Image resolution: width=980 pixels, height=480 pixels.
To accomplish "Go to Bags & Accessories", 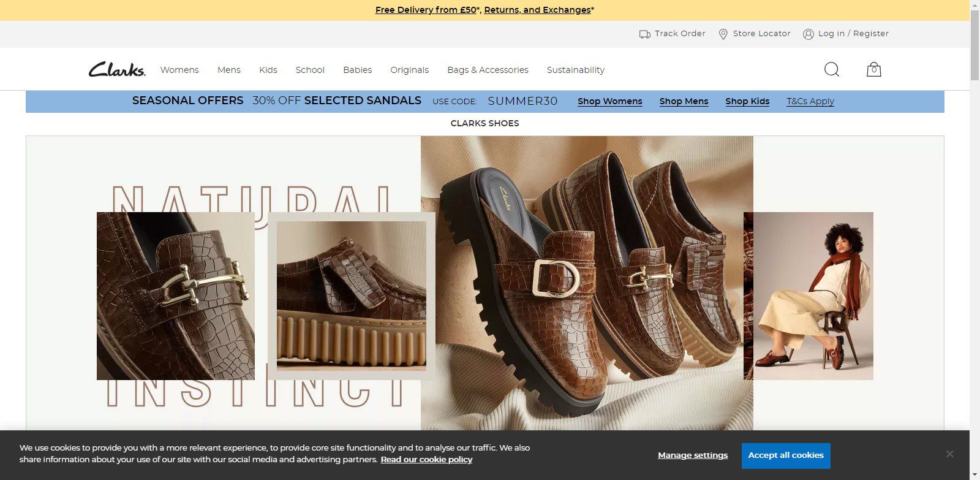I will coord(488,70).
